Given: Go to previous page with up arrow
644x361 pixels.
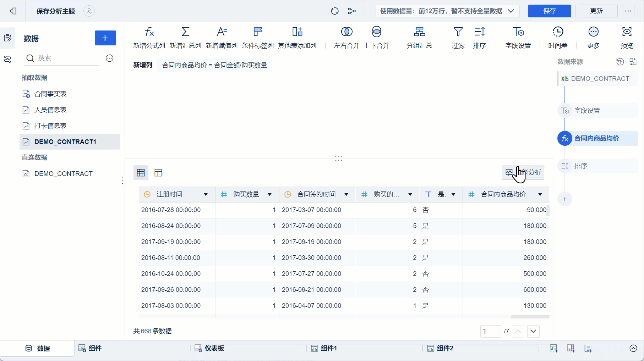Looking at the screenshot, I should [x=518, y=331].
